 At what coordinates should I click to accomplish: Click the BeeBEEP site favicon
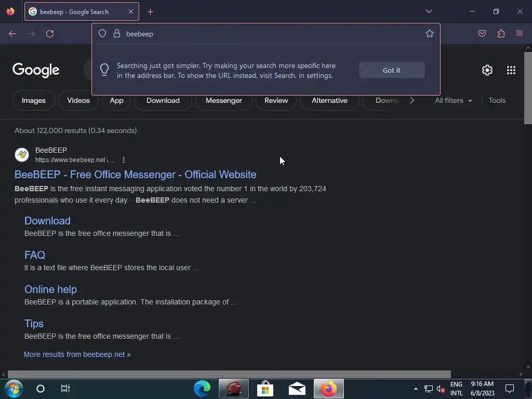click(22, 155)
